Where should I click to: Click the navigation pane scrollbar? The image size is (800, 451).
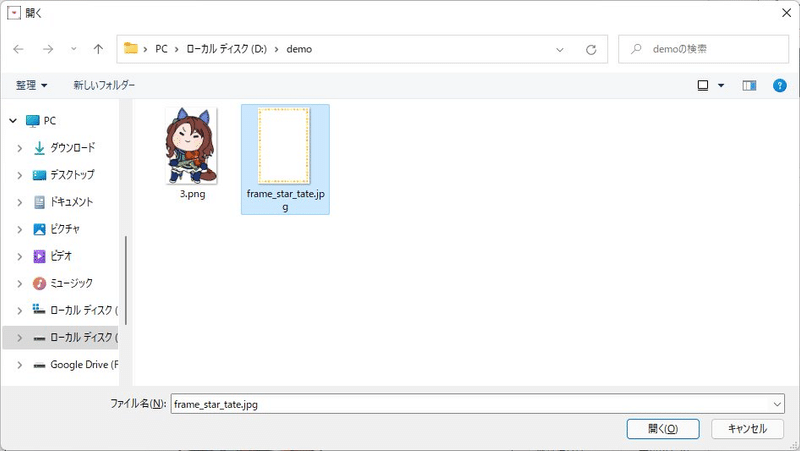point(126,281)
